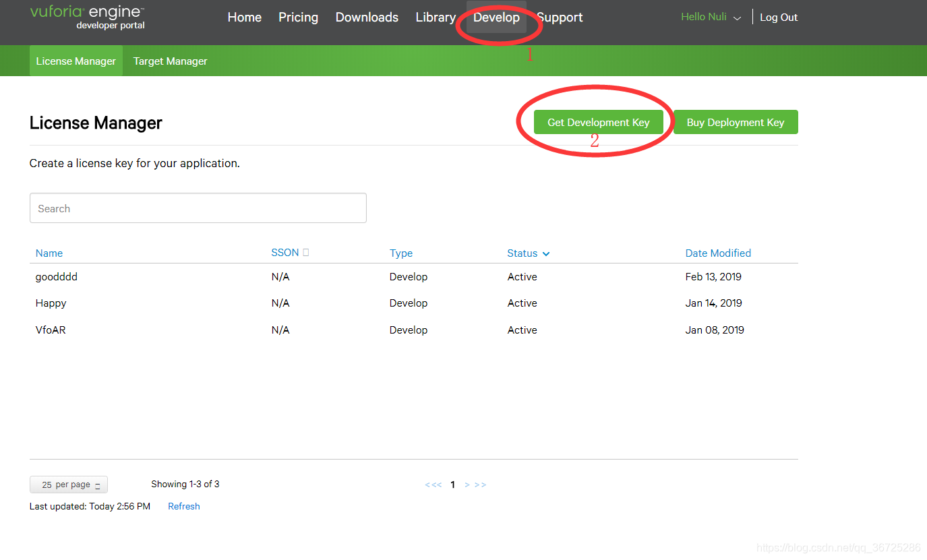The width and height of the screenshot is (927, 560).
Task: Open the 25 per page dropdown
Action: pos(69,485)
